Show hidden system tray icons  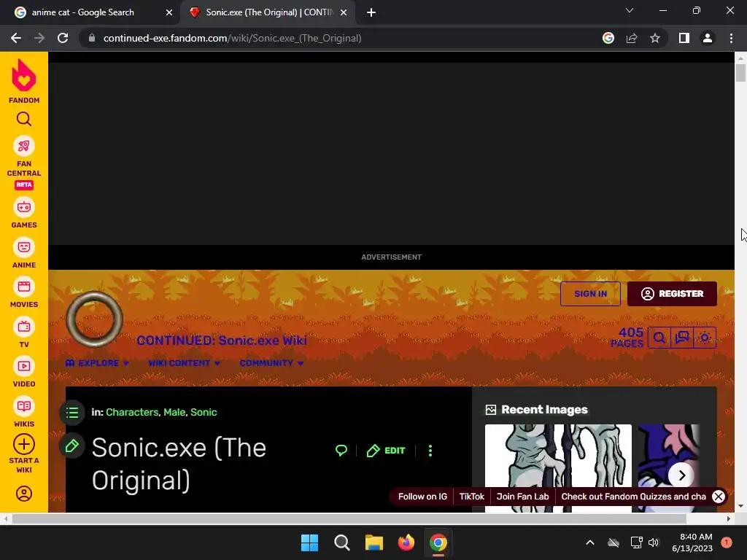[x=589, y=542]
